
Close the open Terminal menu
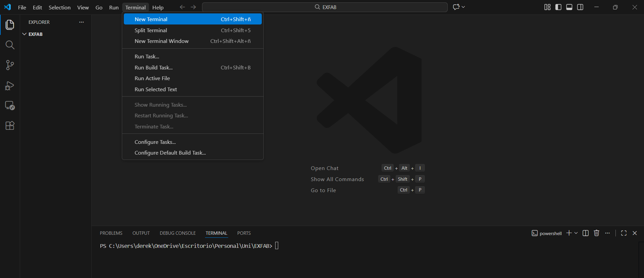pyautogui.click(x=136, y=7)
